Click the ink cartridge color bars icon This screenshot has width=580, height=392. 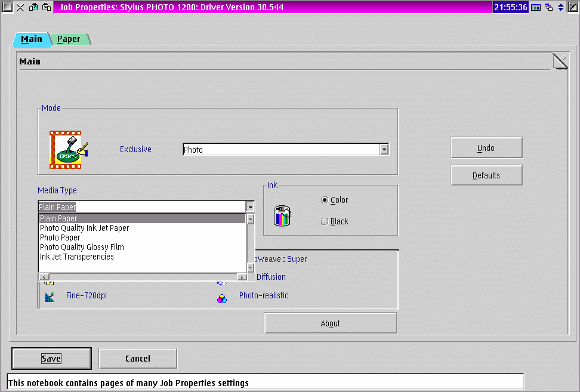tap(283, 215)
